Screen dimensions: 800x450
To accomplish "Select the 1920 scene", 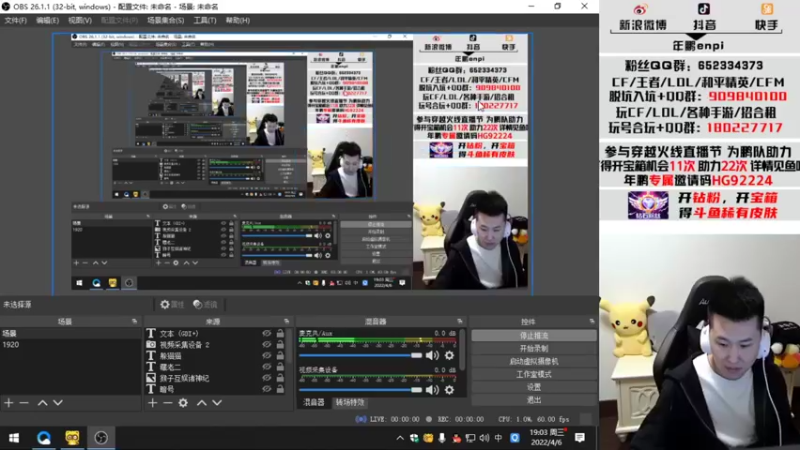I will 70,344.
